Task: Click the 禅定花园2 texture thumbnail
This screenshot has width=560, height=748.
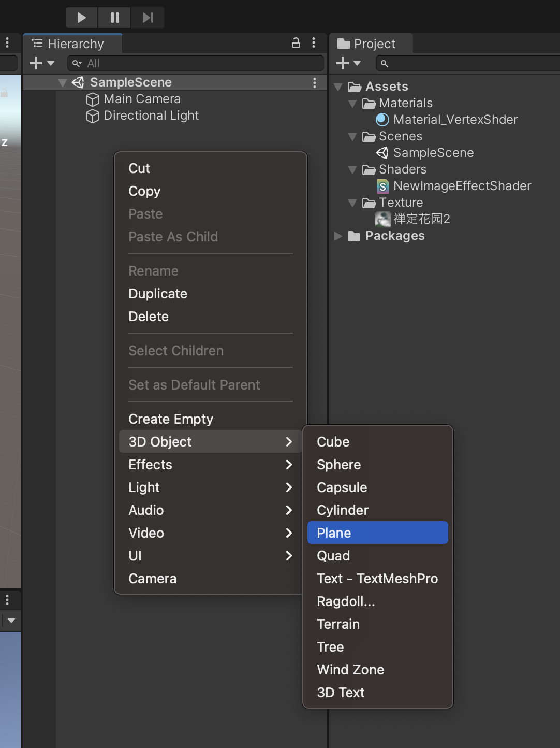Action: 382,219
